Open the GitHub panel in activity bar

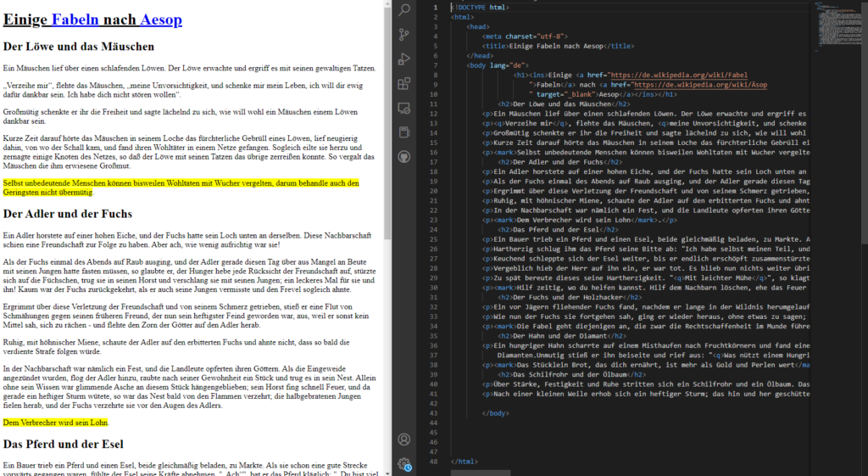click(404, 157)
